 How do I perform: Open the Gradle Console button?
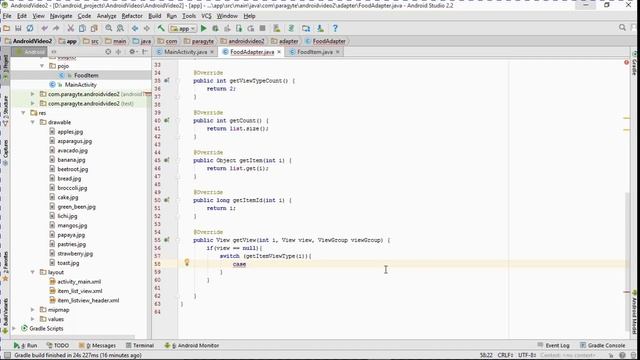pyautogui.click(x=602, y=345)
